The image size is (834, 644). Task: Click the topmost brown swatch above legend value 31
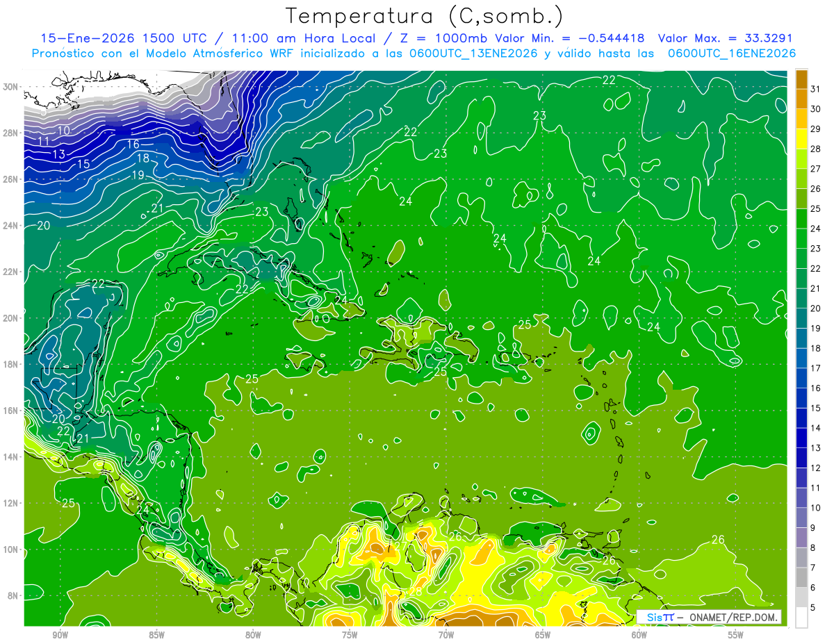[x=801, y=79]
